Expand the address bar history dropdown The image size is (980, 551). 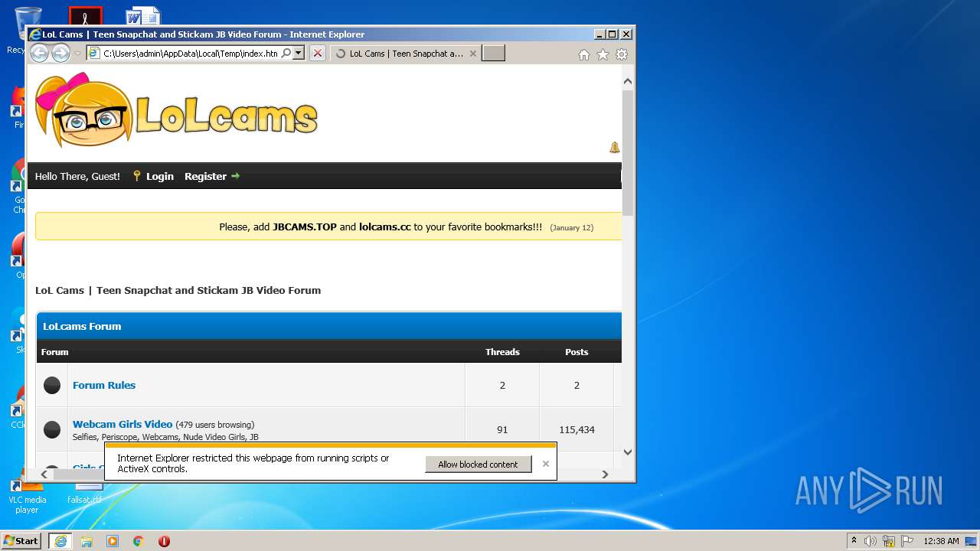pyautogui.click(x=299, y=53)
